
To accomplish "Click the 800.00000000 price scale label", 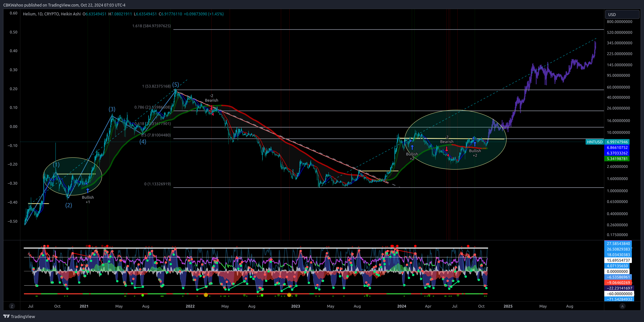I will pyautogui.click(x=620, y=22).
